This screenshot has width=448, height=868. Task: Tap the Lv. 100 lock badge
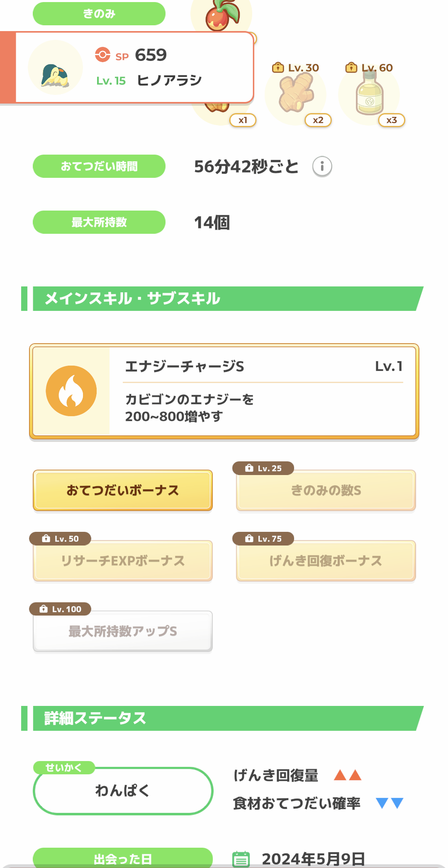[61, 609]
